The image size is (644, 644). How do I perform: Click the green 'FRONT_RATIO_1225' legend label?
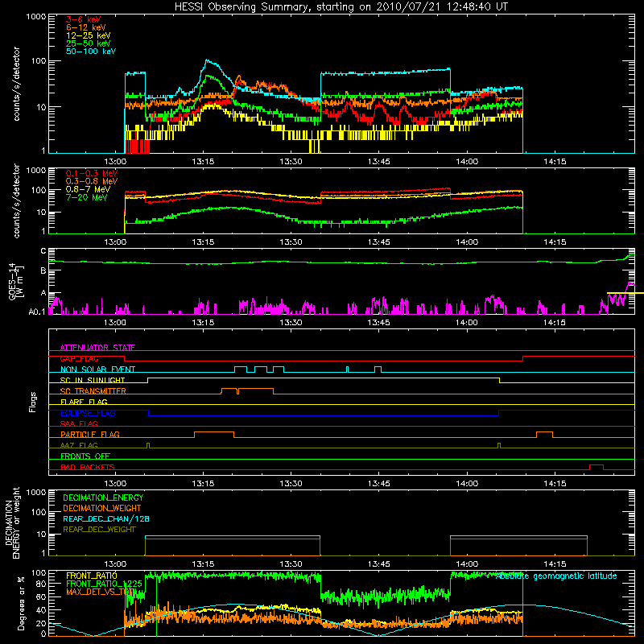[x=104, y=584]
